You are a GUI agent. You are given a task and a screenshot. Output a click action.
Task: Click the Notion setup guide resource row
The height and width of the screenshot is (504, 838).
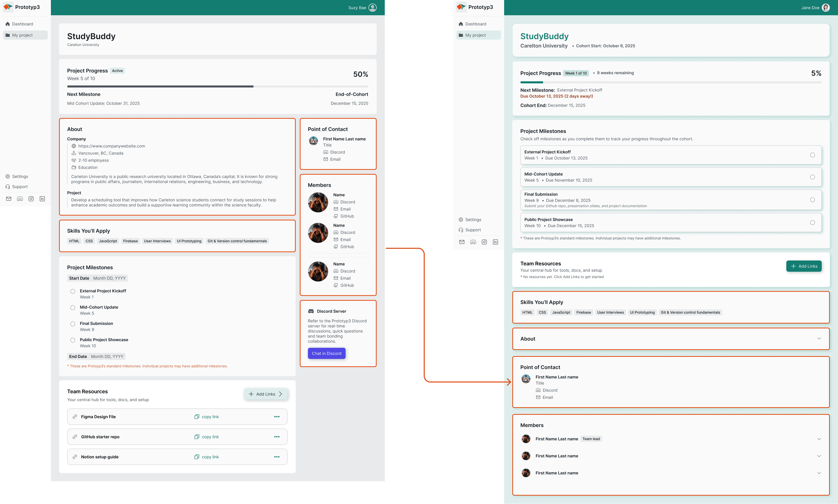(x=100, y=457)
